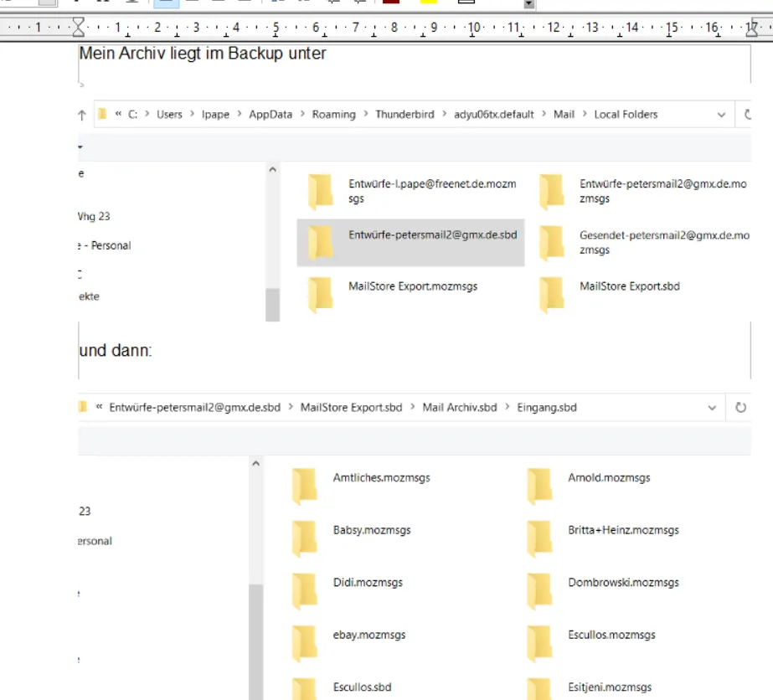This screenshot has height=700, width=773.
Task: Click the up arrow beside the C: path
Action: [82, 115]
